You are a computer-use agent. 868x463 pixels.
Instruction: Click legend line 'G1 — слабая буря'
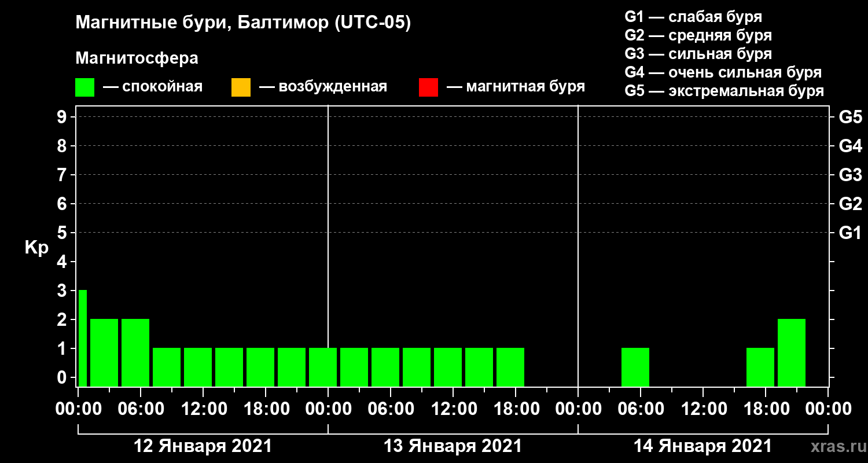tap(693, 16)
